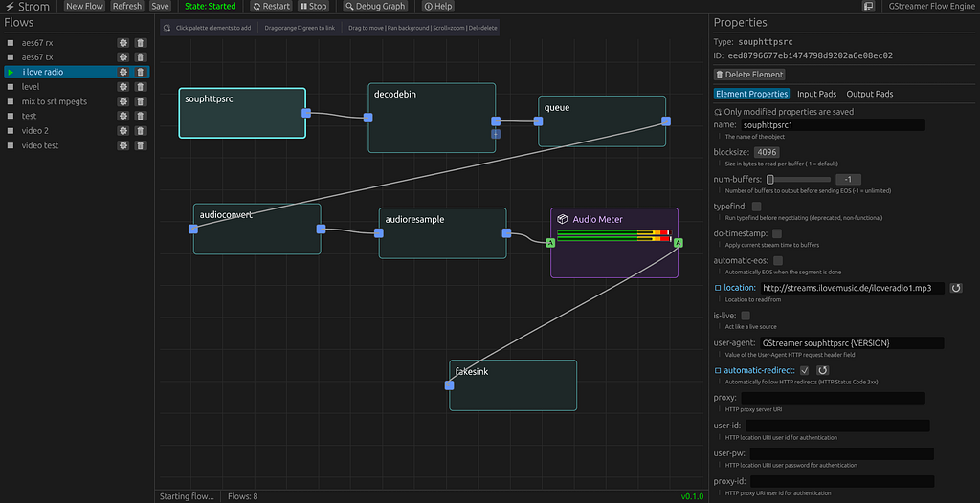Uncheck the automatic-redirect checkbox

804,370
